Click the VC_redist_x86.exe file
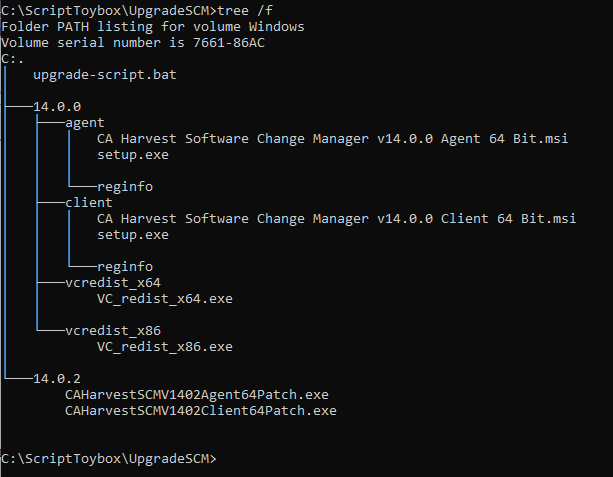 (165, 347)
